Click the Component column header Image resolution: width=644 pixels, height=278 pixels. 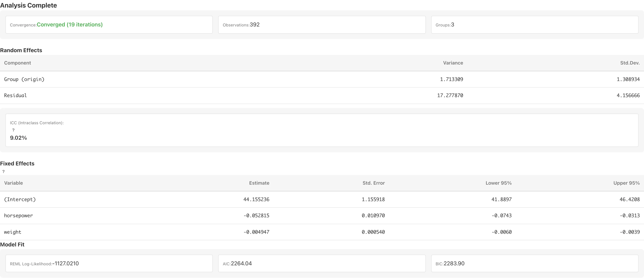click(17, 63)
